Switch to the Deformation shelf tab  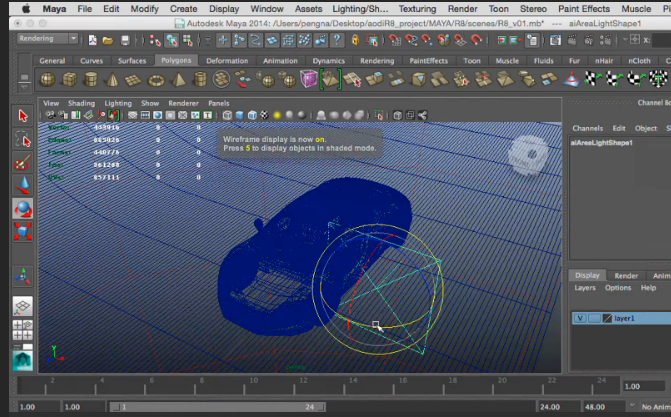pos(227,61)
